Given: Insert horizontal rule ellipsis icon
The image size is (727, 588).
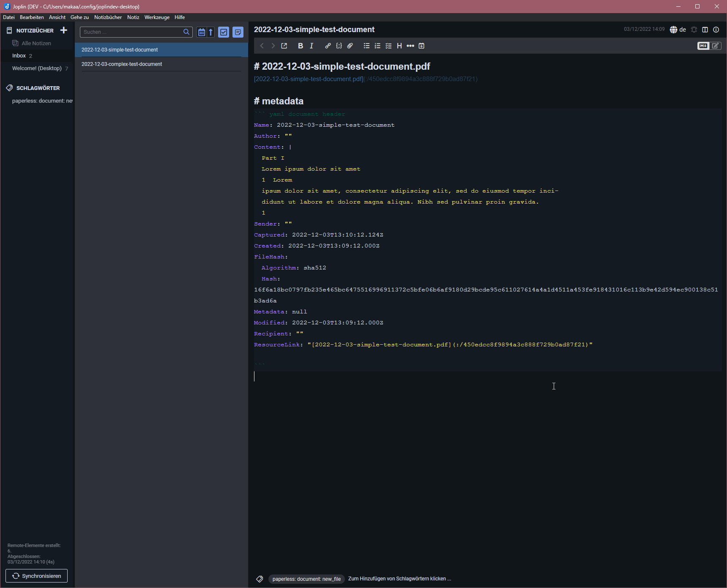Looking at the screenshot, I should (x=410, y=46).
